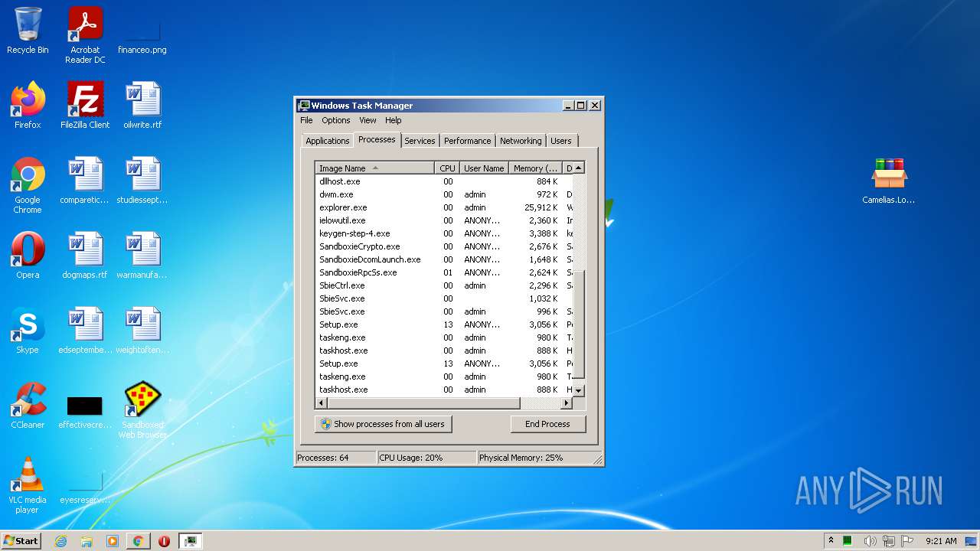Select SandboxieDcomLaunch.exe process row
The height and width of the screenshot is (551, 980).
(x=444, y=259)
